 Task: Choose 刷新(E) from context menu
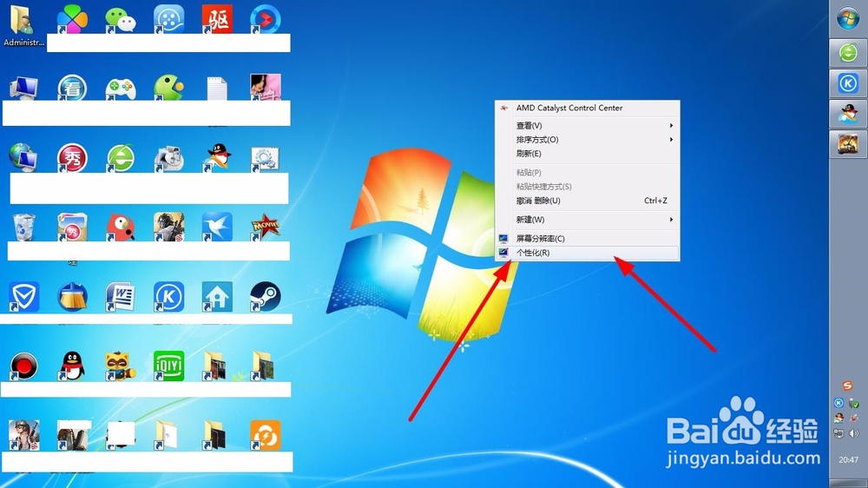[x=588, y=154]
